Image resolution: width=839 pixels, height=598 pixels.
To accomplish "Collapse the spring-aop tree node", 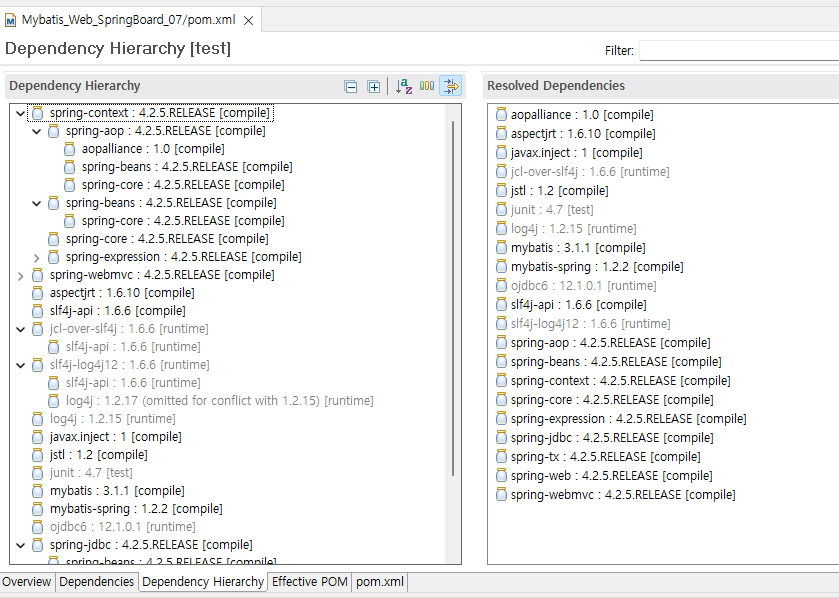I will click(36, 131).
